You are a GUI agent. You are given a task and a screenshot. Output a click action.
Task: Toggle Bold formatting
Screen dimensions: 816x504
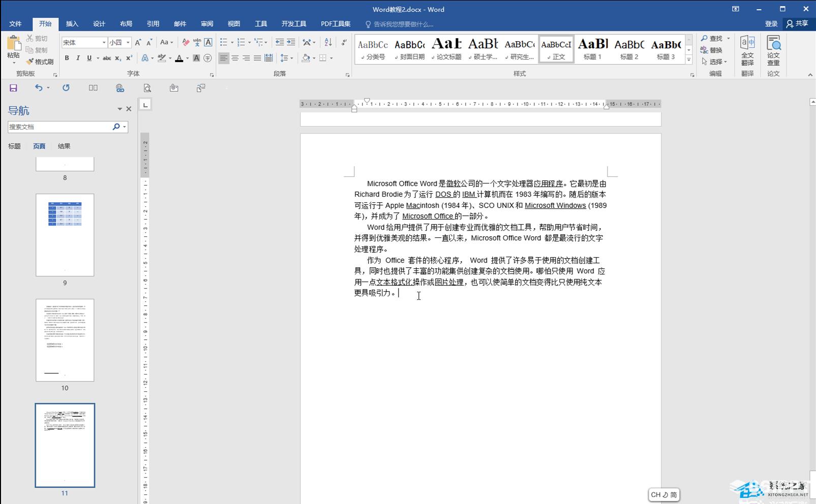point(67,58)
